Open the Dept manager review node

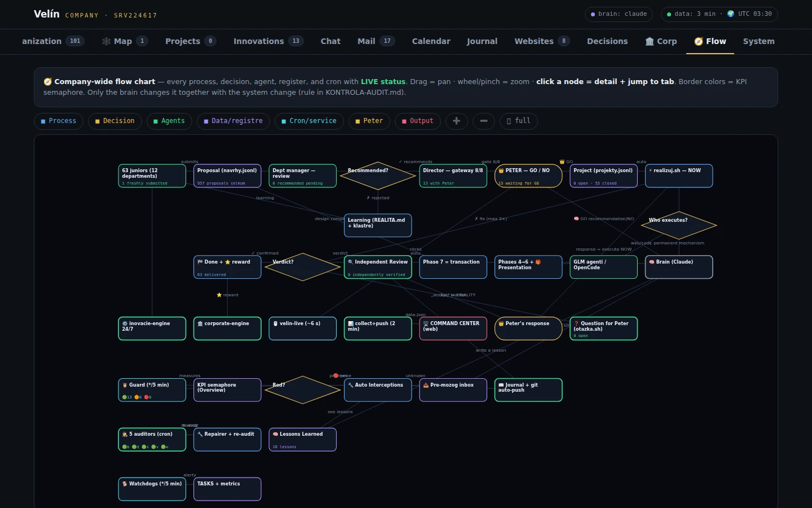(x=303, y=176)
